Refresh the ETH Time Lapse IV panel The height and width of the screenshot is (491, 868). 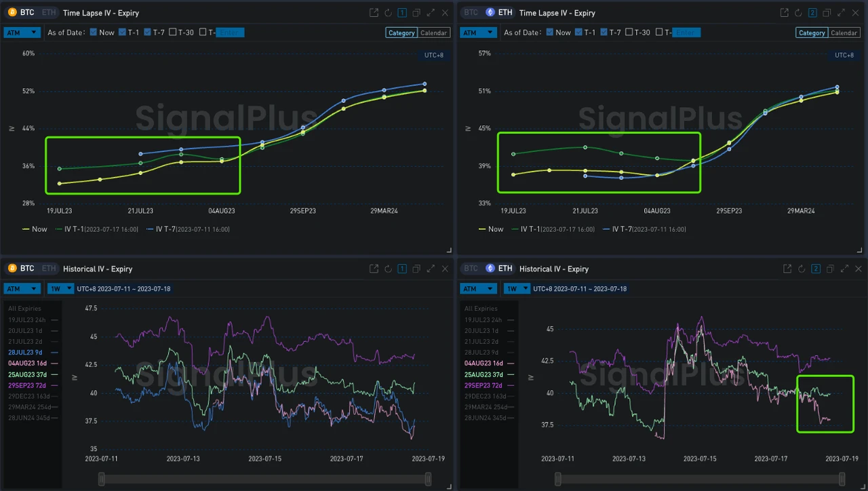tap(798, 13)
